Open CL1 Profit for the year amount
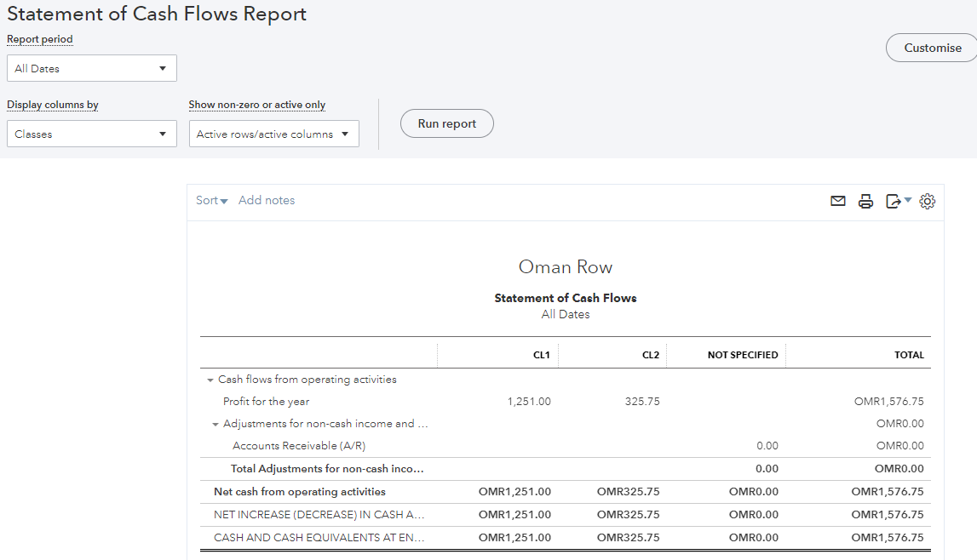 point(529,402)
